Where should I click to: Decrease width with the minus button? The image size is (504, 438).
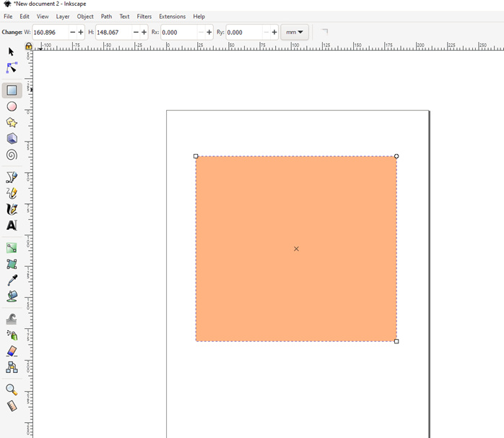click(73, 33)
